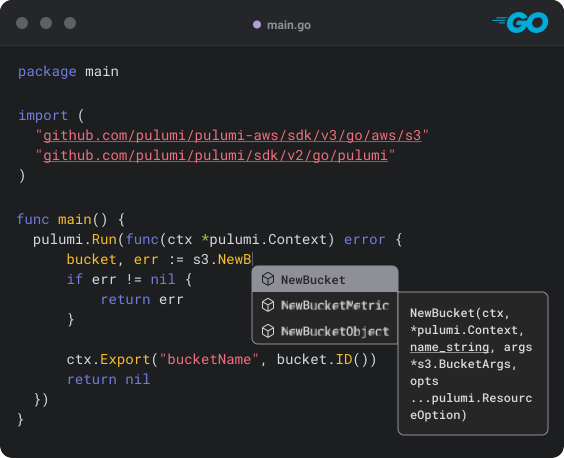Follow the pulumi sdk v2 import link
564x458 pixels.
[215, 156]
